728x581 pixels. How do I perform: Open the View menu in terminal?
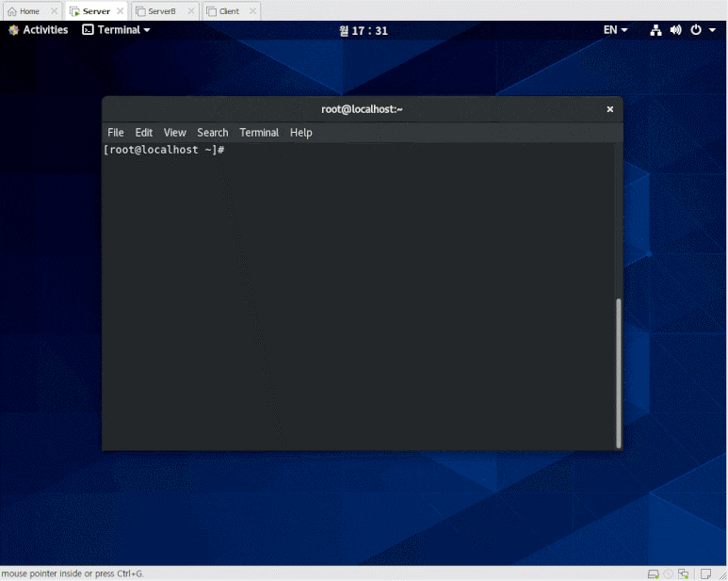[174, 133]
